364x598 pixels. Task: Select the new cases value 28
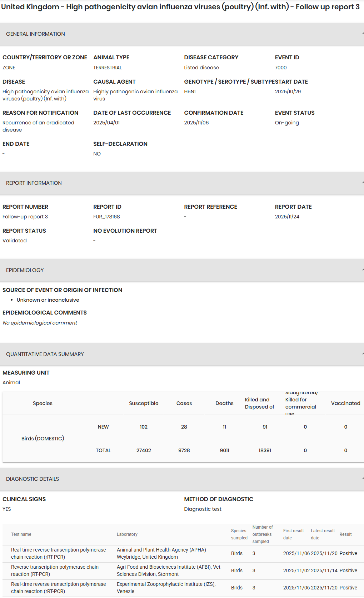click(x=184, y=427)
